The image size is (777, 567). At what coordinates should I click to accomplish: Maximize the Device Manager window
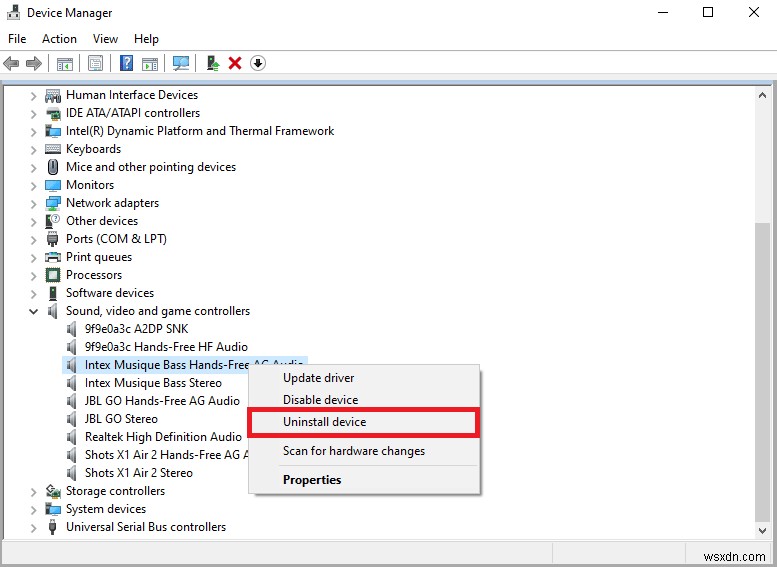(708, 12)
